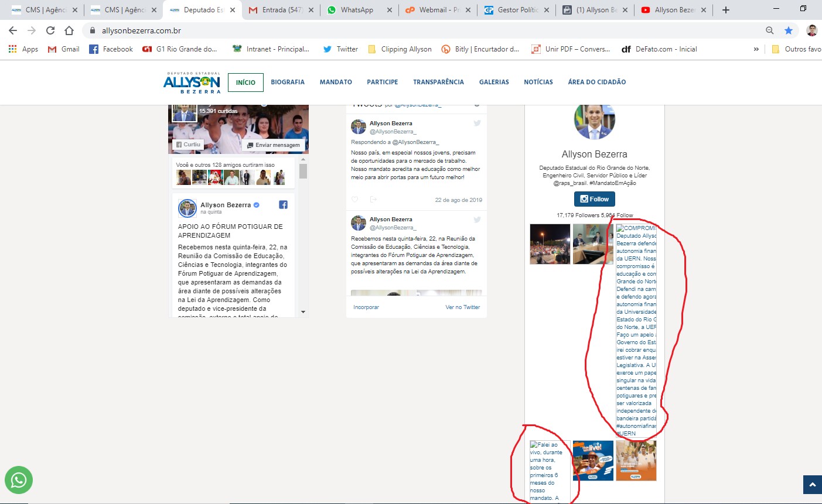Screen dimensions: 822x504
Task: Click the Incorporar link
Action: pyautogui.click(x=366, y=307)
